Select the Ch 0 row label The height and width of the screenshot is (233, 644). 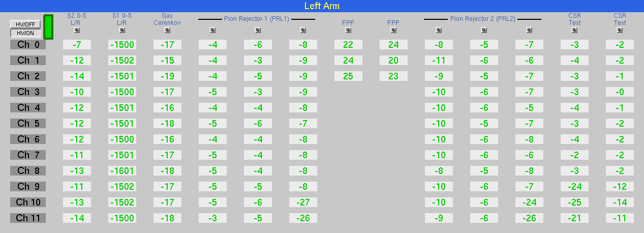point(28,45)
